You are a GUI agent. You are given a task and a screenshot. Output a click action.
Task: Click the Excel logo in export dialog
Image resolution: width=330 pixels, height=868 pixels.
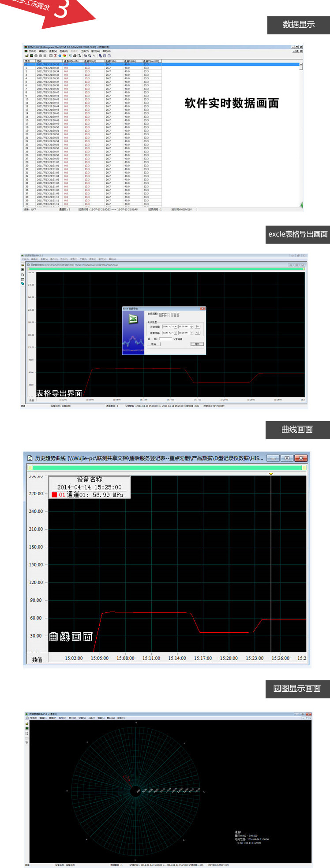(x=133, y=319)
